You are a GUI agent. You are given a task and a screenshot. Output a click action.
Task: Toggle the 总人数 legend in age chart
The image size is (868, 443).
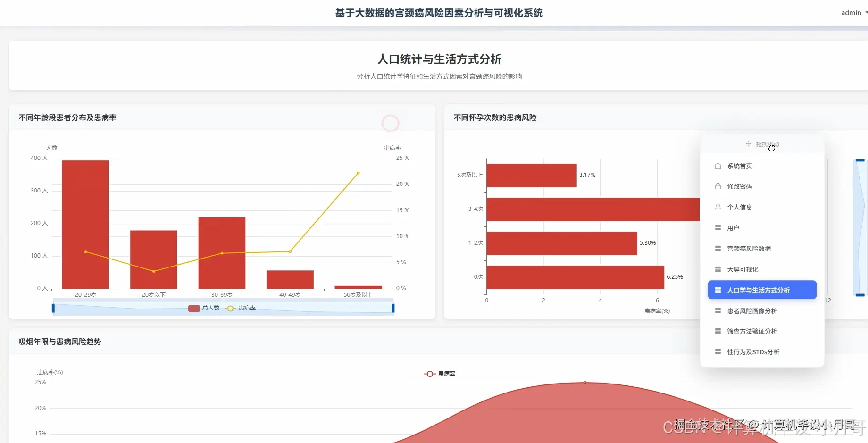(204, 308)
